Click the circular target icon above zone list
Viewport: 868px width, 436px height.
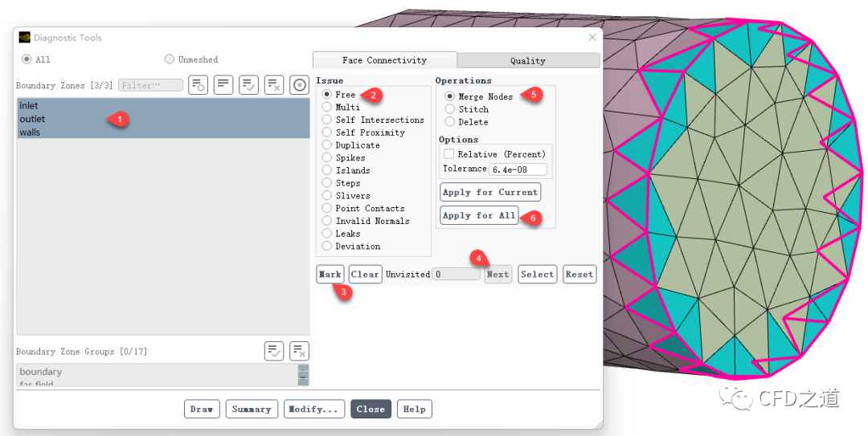[300, 85]
